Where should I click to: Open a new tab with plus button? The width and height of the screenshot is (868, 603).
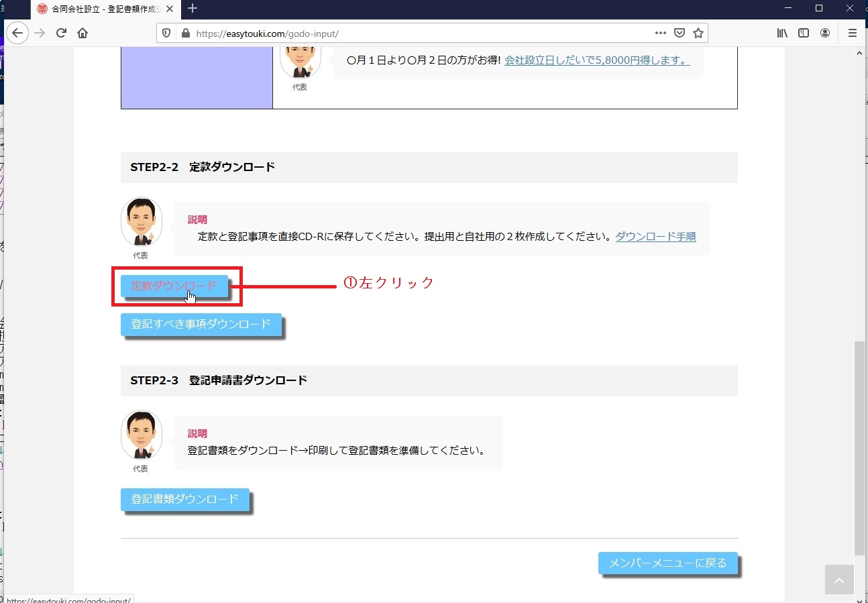tap(193, 9)
